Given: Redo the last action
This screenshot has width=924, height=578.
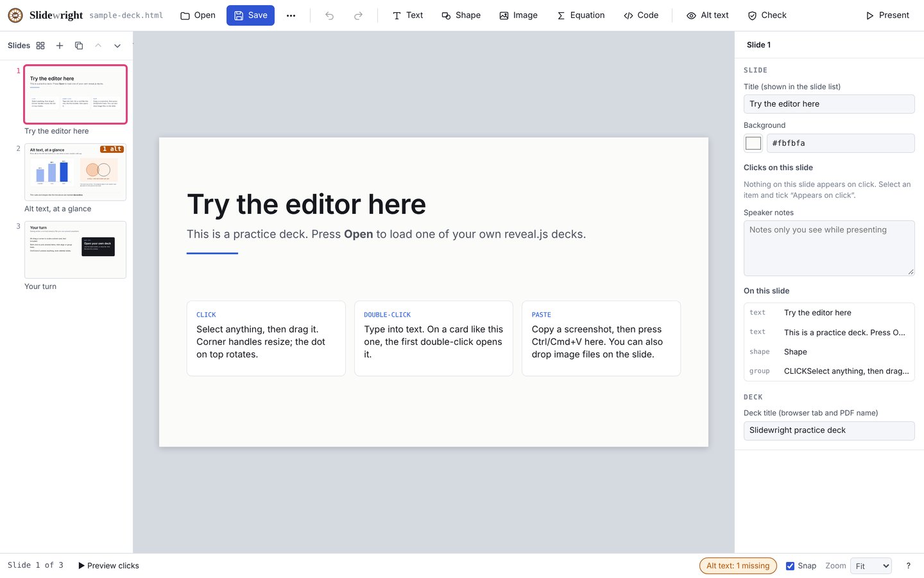Looking at the screenshot, I should (358, 15).
